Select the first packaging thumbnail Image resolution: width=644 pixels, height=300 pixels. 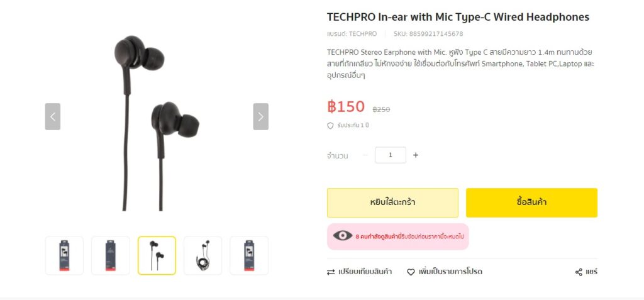pos(65,255)
